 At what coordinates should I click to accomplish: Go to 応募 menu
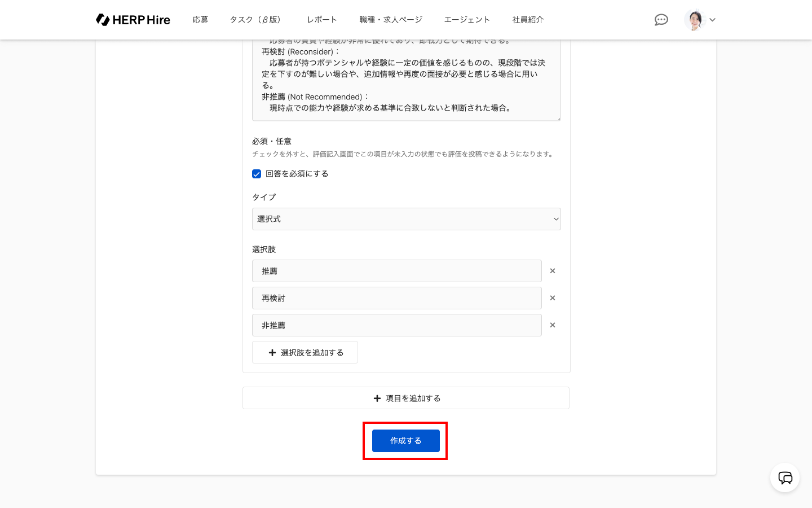pyautogui.click(x=200, y=20)
